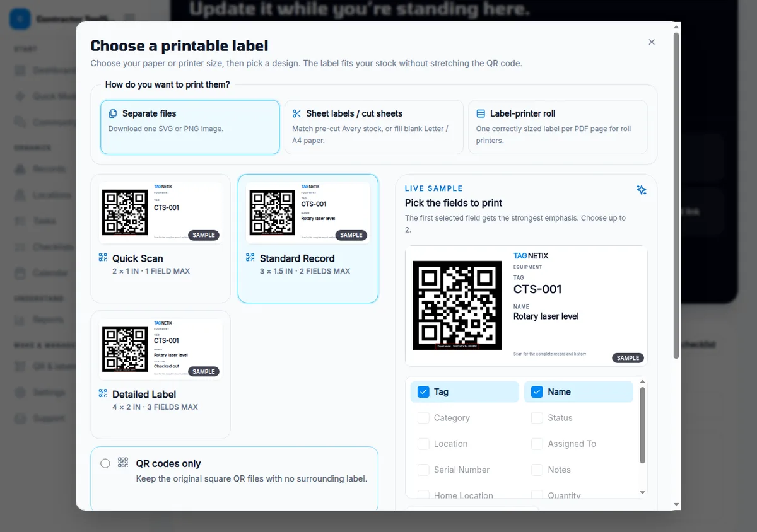The width and height of the screenshot is (757, 532).
Task: Check the Category field checkbox
Action: click(423, 418)
